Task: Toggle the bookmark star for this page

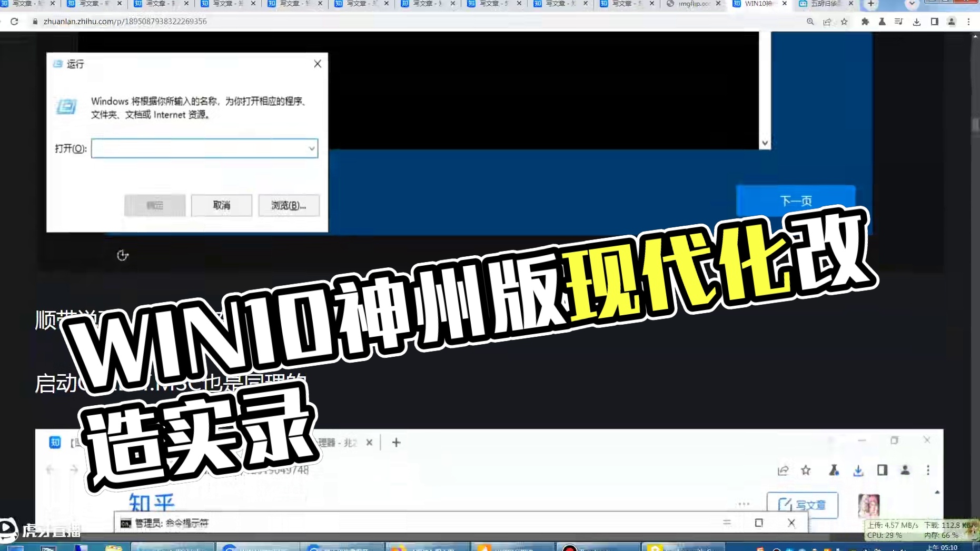Action: point(844,22)
